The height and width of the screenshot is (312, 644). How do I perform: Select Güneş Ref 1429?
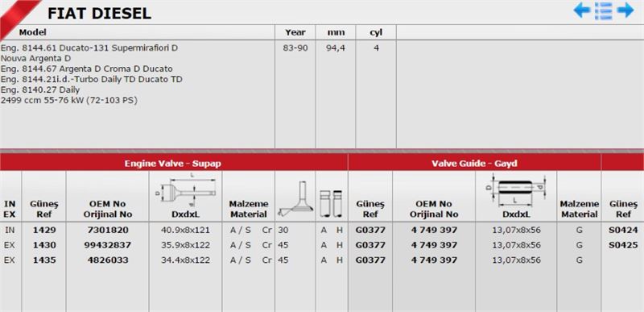pos(44,230)
